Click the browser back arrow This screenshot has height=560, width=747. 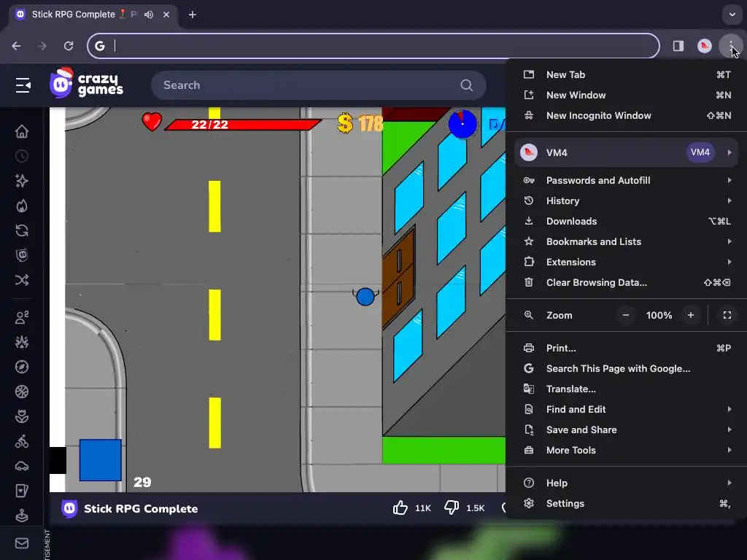[16, 46]
